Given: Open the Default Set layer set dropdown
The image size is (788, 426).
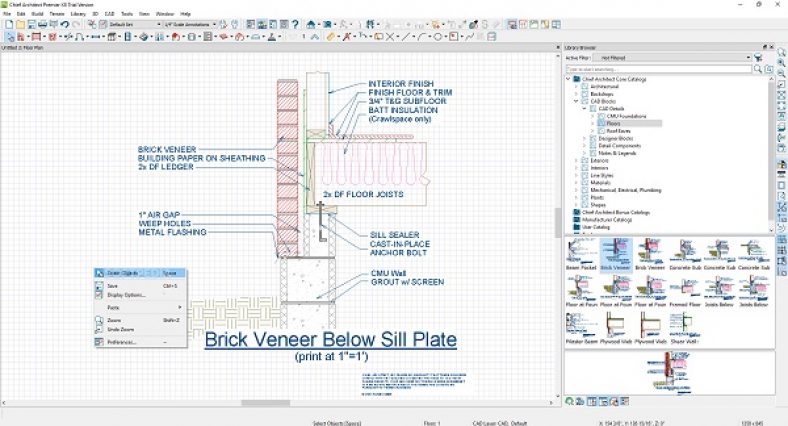Looking at the screenshot, I should [x=135, y=24].
